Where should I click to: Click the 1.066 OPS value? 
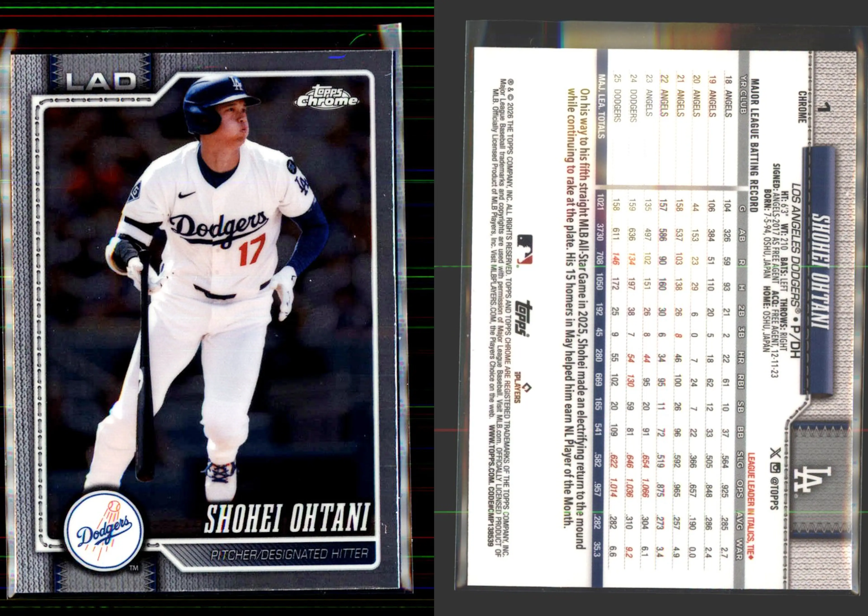point(646,488)
